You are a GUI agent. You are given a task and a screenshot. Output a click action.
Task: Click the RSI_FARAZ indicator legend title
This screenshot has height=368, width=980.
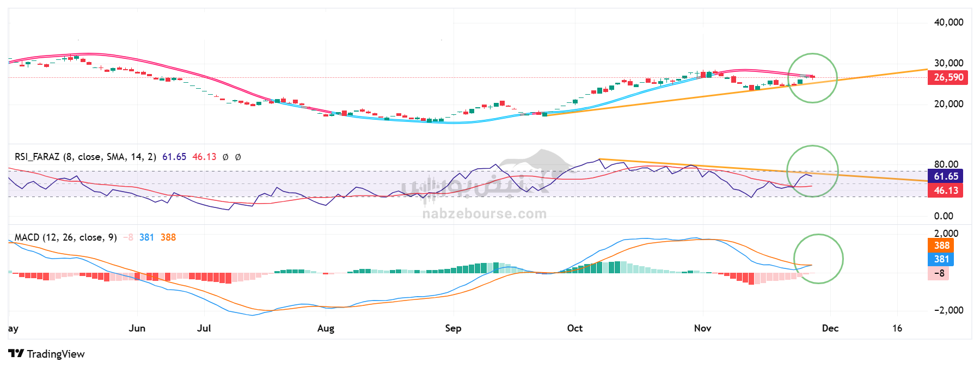click(37, 157)
